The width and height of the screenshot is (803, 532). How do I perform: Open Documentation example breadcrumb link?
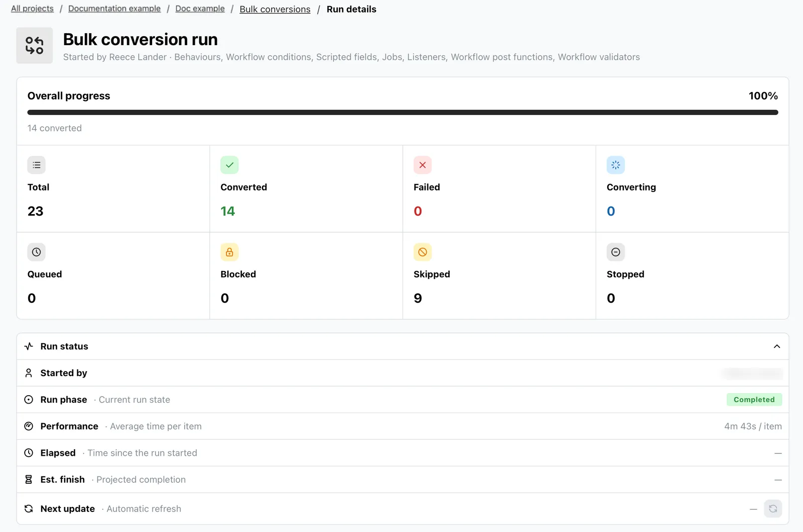coord(114,9)
